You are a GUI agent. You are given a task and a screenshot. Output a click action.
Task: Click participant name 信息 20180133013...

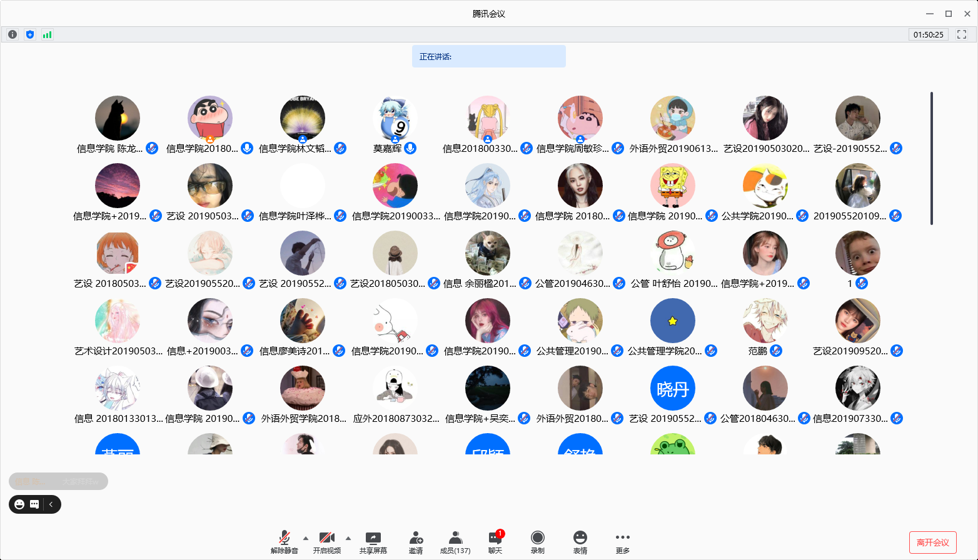coord(118,418)
